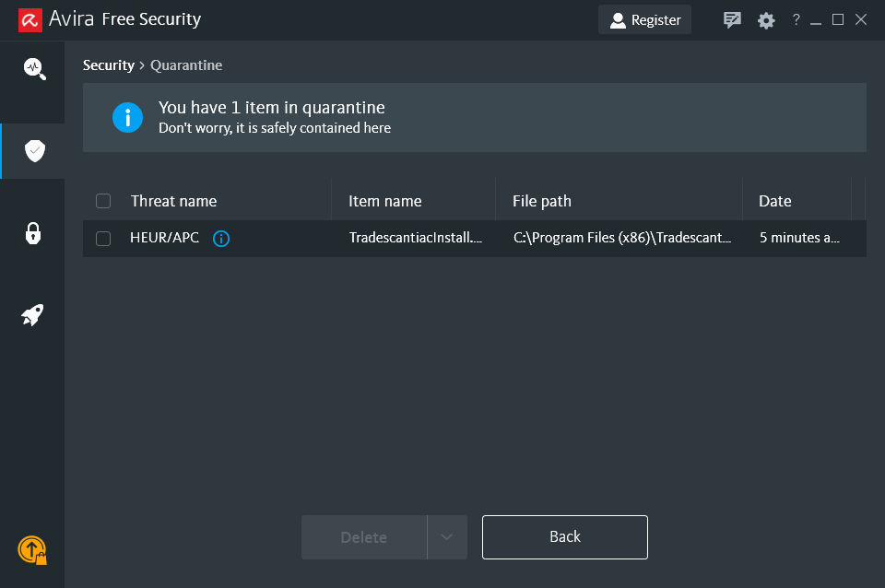Screen dimensions: 885x588
Task: Open the Privacy padlock section
Action: (33, 233)
